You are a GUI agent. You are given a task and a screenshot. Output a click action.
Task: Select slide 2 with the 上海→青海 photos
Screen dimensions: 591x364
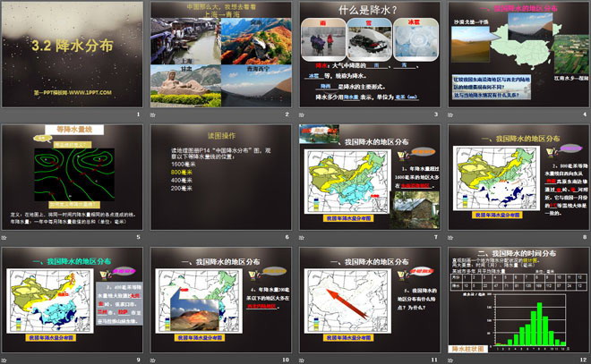[x=221, y=55]
